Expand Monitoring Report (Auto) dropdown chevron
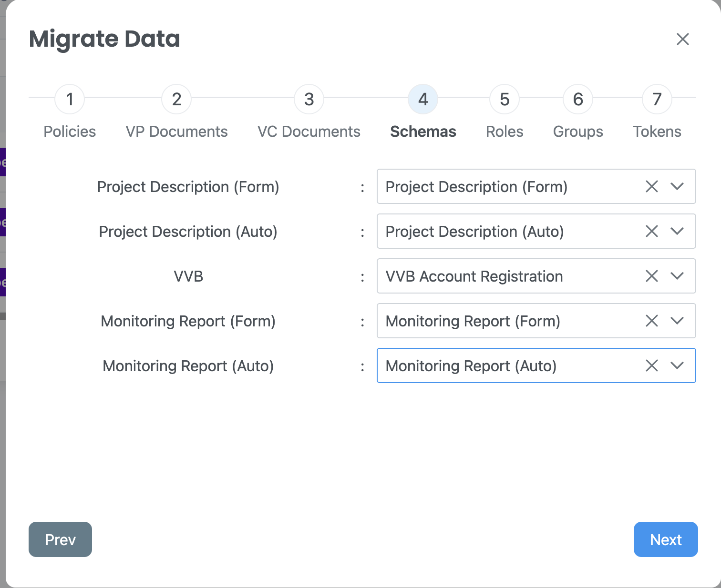Image resolution: width=721 pixels, height=588 pixels. point(677,365)
